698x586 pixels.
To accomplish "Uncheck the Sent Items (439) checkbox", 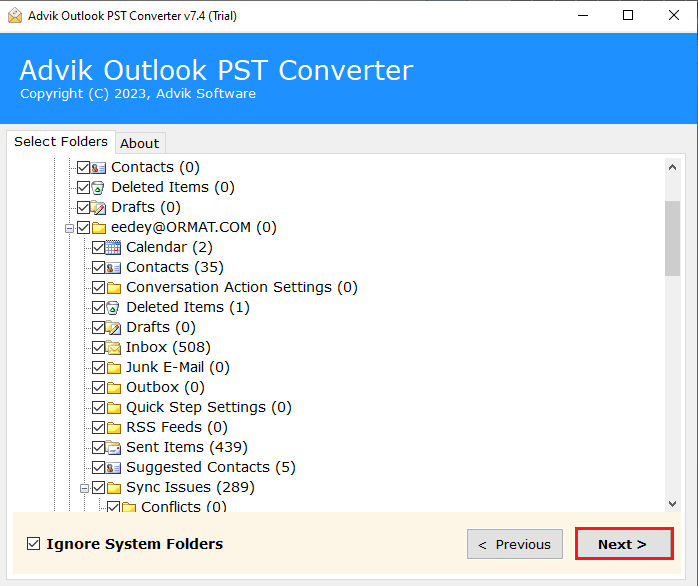I will coord(98,448).
